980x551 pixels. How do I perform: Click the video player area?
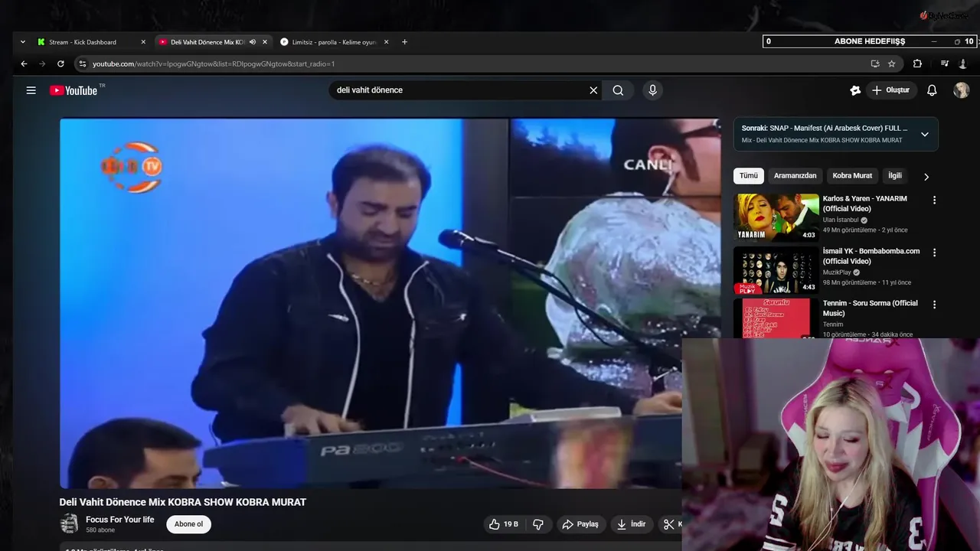click(390, 303)
